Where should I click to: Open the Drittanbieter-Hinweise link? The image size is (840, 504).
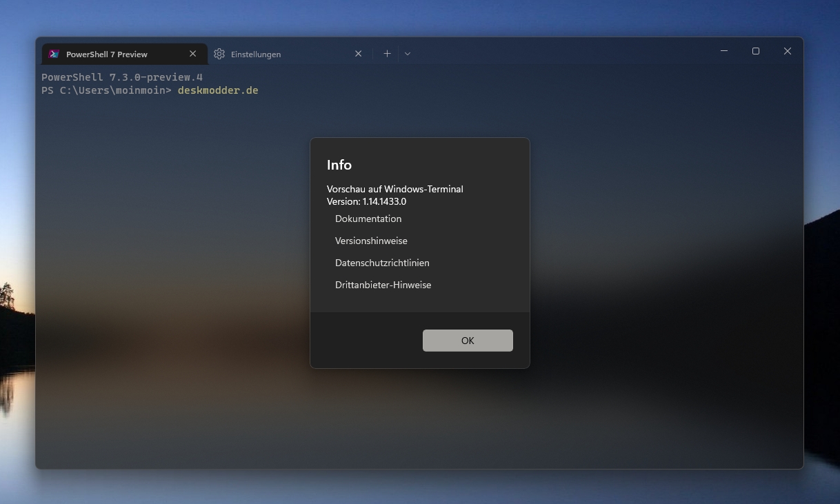point(383,285)
